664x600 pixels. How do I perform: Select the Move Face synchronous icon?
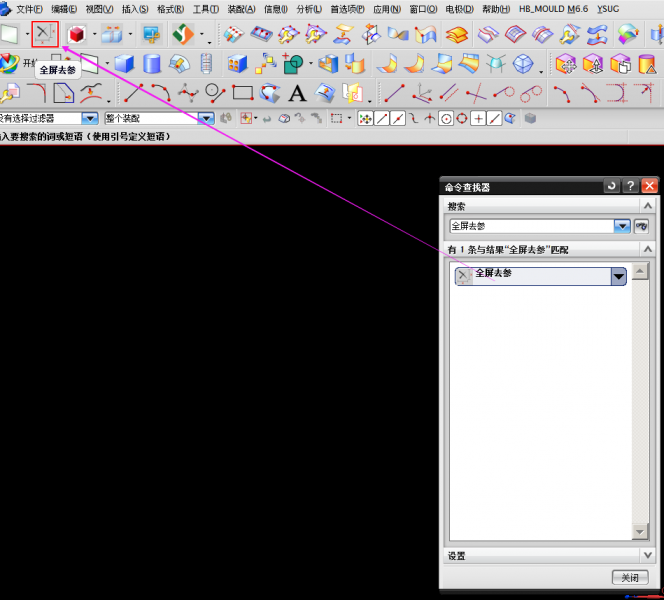pos(566,64)
